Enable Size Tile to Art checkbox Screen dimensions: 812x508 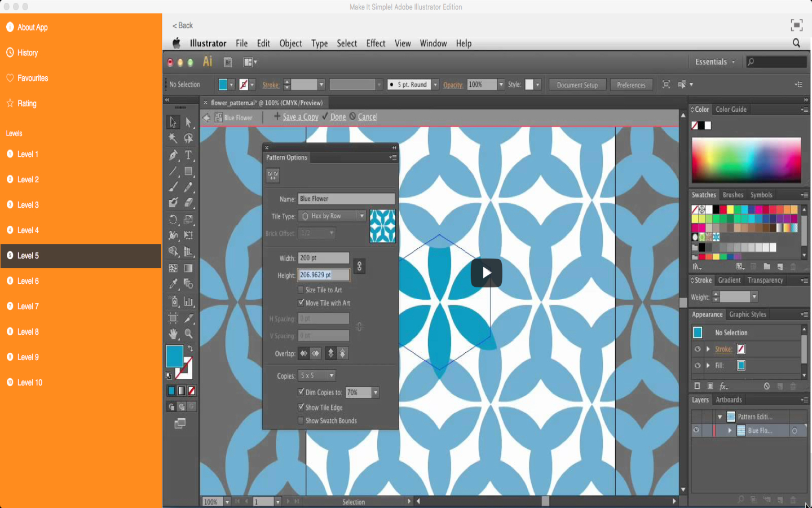coord(301,290)
